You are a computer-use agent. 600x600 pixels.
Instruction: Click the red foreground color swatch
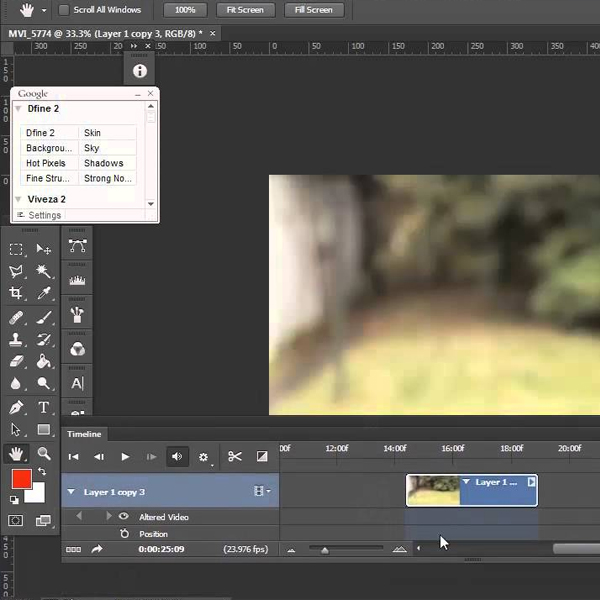pyautogui.click(x=21, y=480)
